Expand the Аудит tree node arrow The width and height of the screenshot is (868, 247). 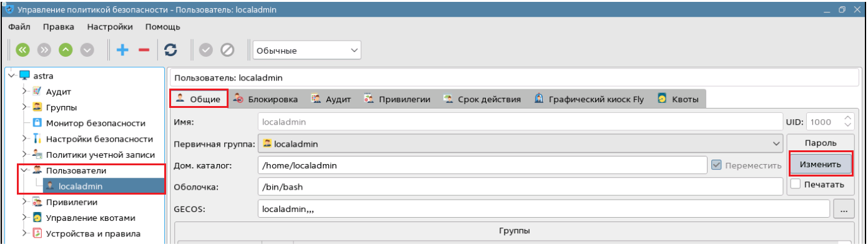coord(25,91)
